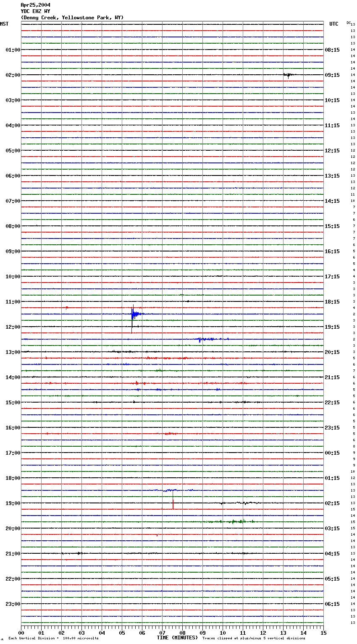The image size is (357, 644).
Task: Click the 11:15 UTC time label
Action: click(332, 126)
